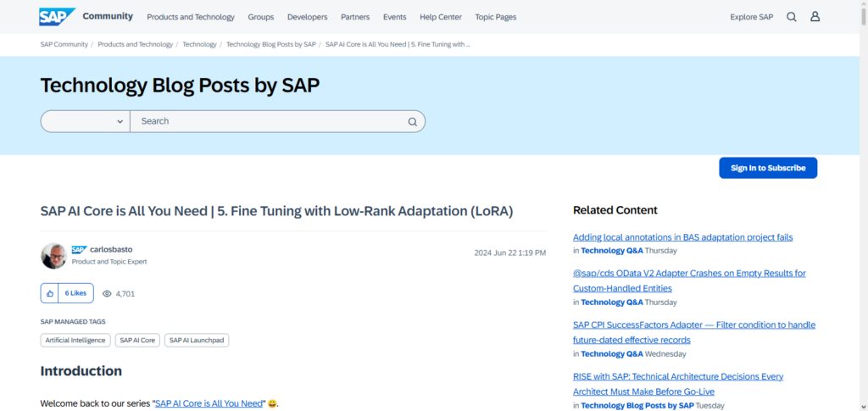Select the Artificial Intelligence tag
The image size is (868, 411).
coord(75,340)
